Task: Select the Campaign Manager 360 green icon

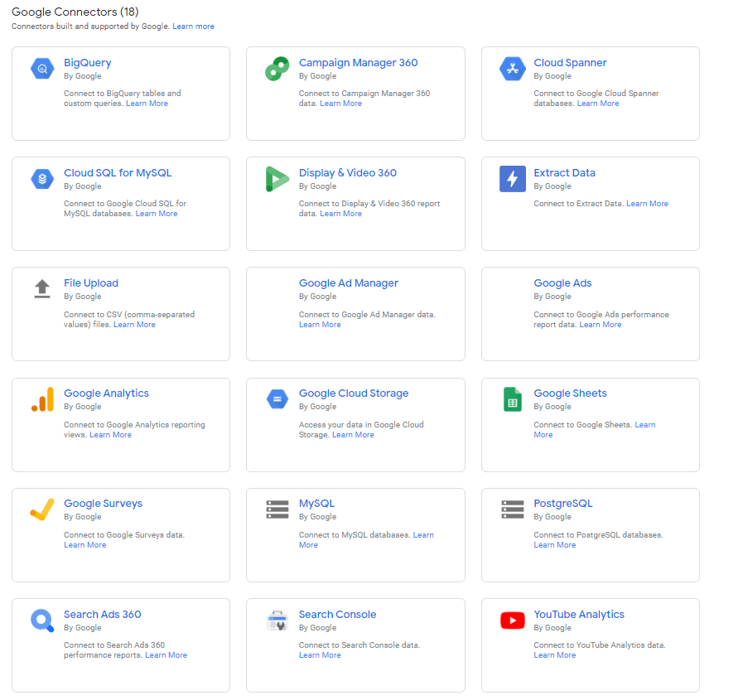Action: tap(277, 69)
